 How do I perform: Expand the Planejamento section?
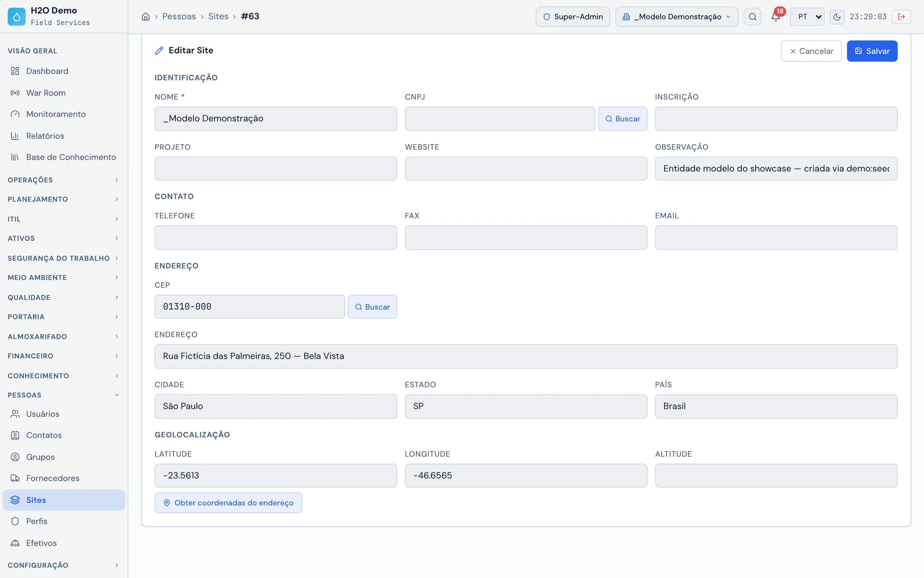[x=64, y=199]
